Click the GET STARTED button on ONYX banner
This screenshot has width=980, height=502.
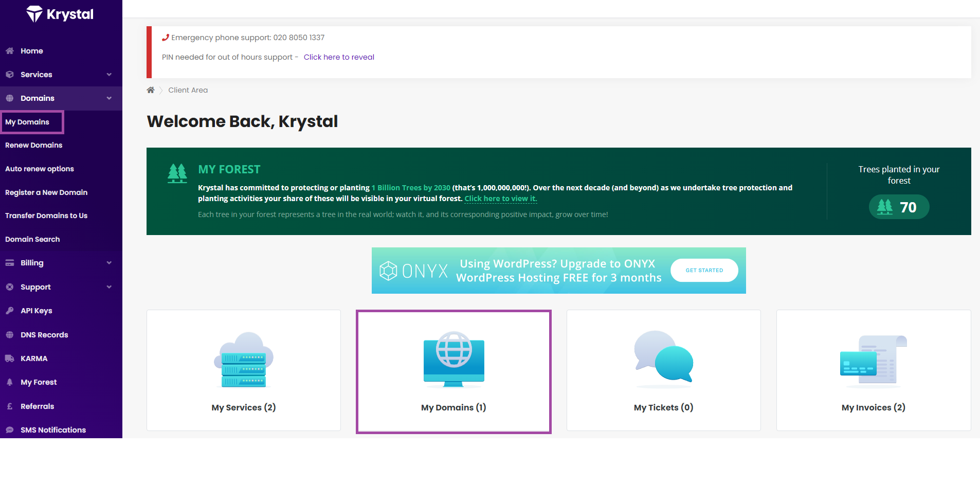704,271
